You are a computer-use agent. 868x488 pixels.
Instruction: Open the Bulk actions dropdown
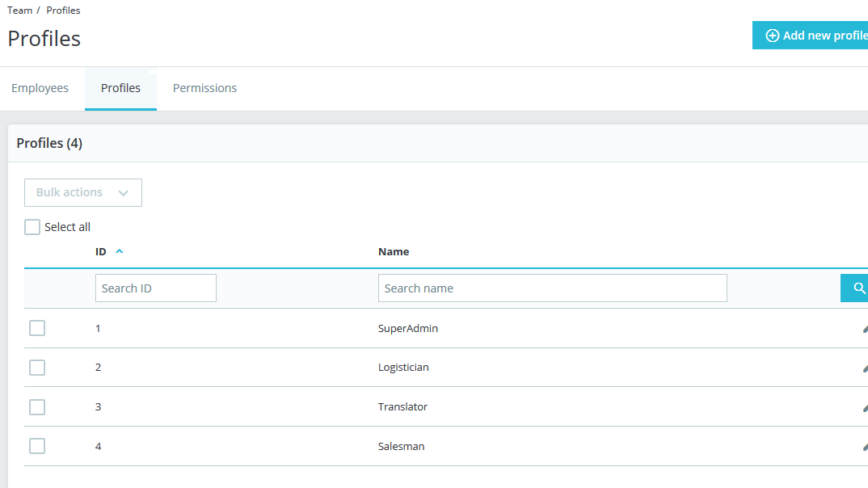tap(83, 192)
